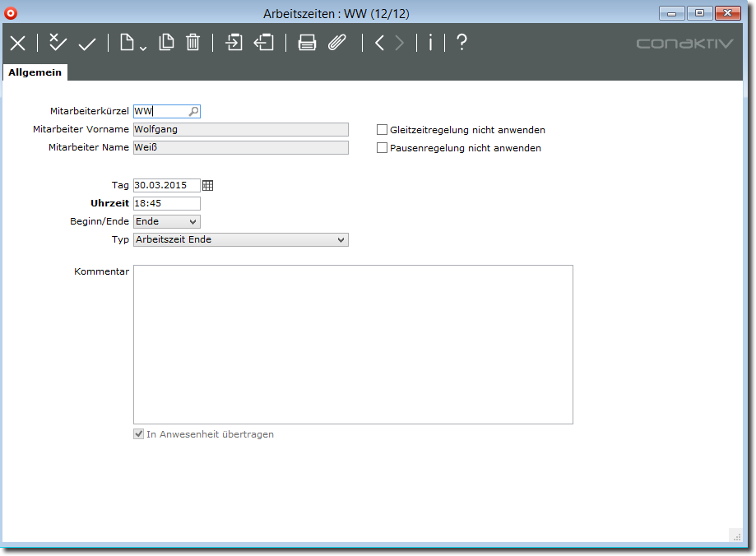The width and height of the screenshot is (756, 556).
Task: Open the Beginn/Ende dropdown
Action: tap(192, 222)
